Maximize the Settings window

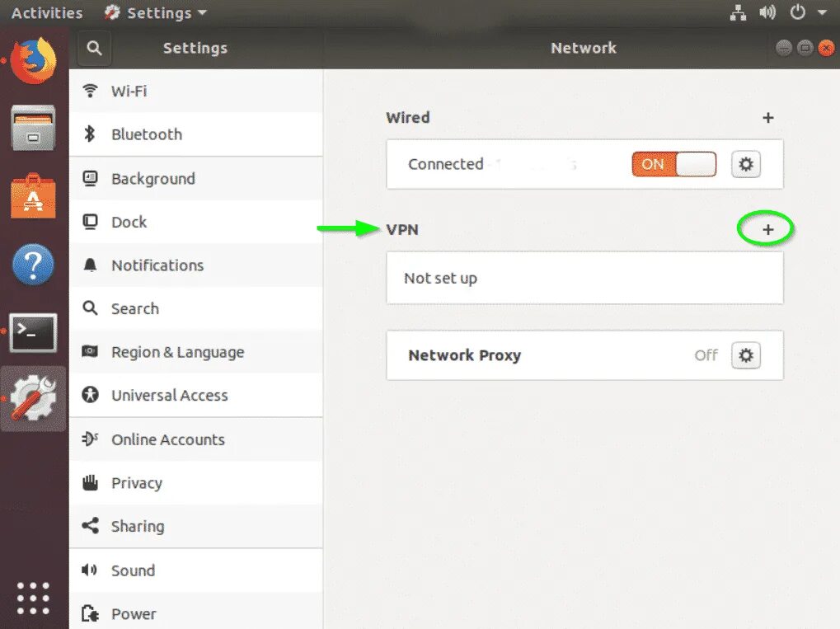(x=805, y=48)
